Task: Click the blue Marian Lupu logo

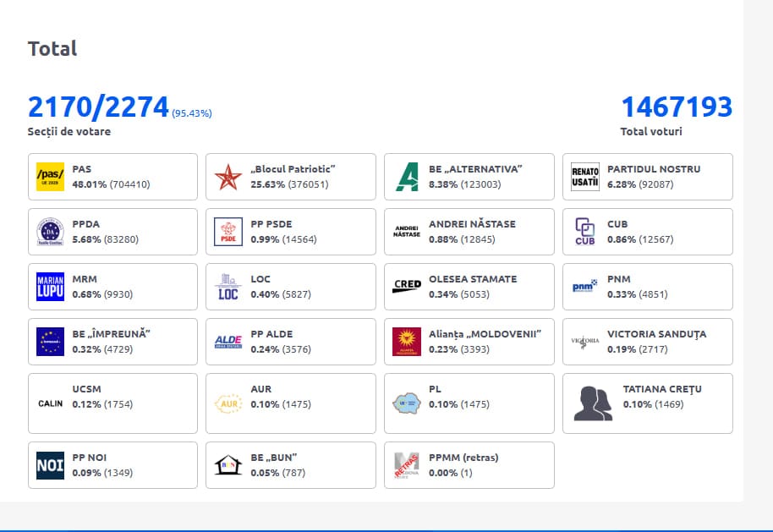Action: click(50, 287)
